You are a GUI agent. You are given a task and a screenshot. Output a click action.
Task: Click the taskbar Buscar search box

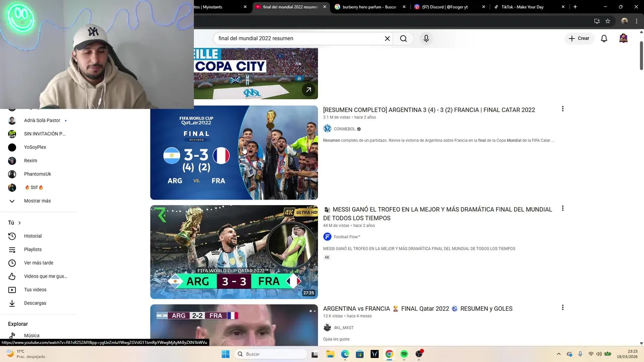click(x=271, y=354)
